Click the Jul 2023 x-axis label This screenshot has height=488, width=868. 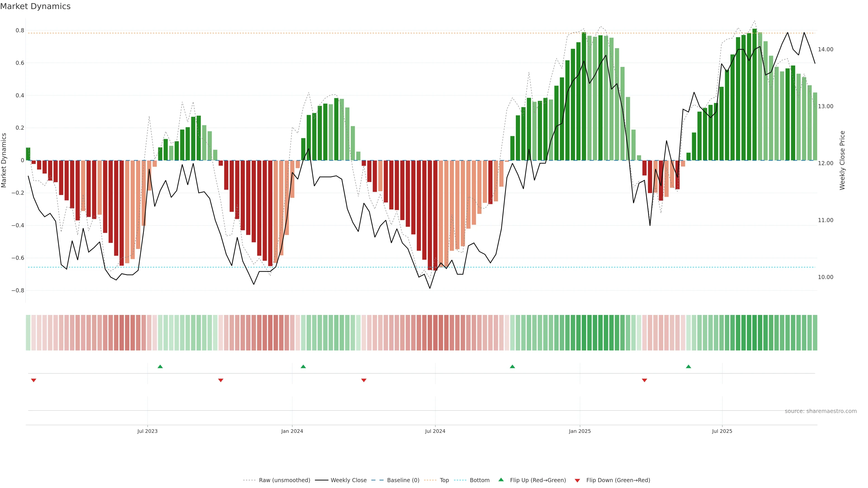[147, 431]
